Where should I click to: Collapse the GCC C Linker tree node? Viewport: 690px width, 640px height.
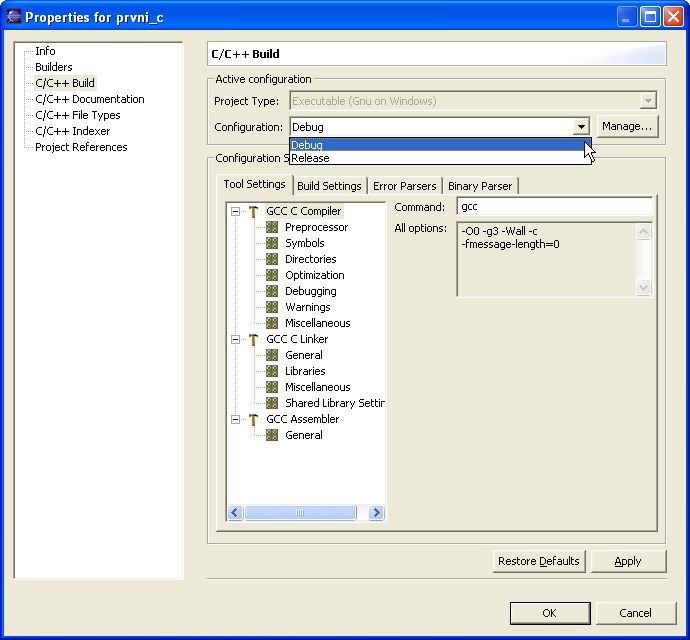(x=236, y=339)
